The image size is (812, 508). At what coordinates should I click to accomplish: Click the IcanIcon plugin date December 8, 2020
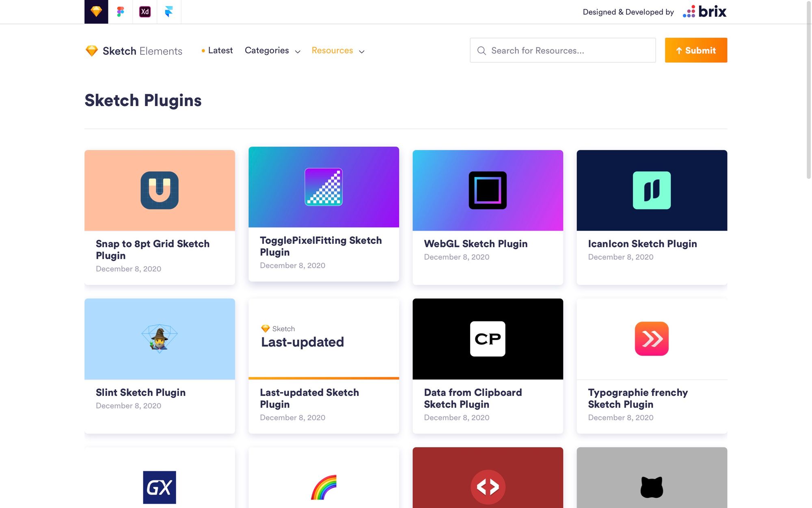pos(621,257)
